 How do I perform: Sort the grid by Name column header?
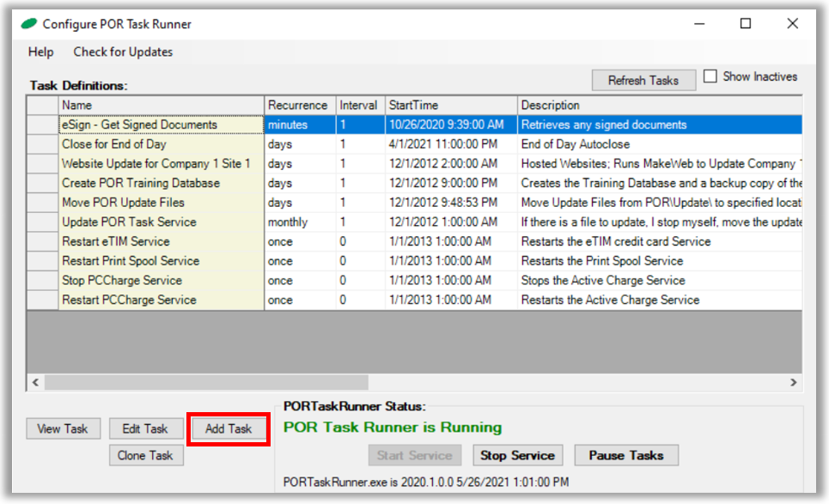(x=161, y=105)
